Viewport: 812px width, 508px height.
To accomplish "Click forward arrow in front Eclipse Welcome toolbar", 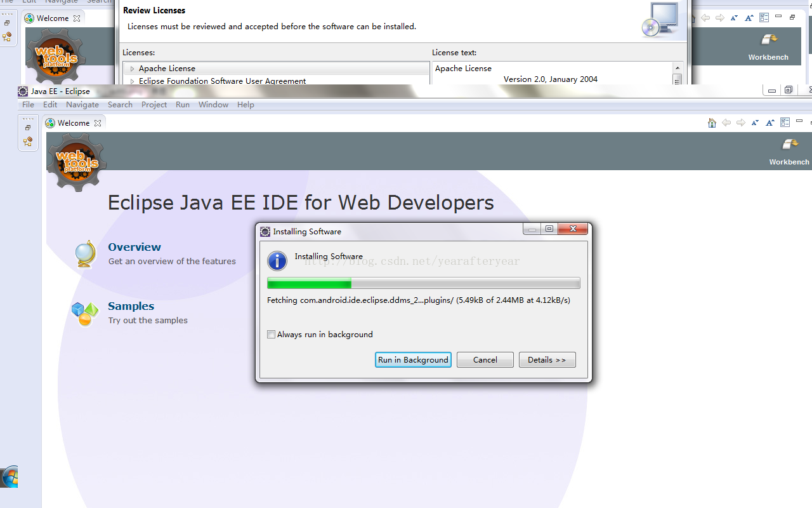I will click(x=741, y=123).
